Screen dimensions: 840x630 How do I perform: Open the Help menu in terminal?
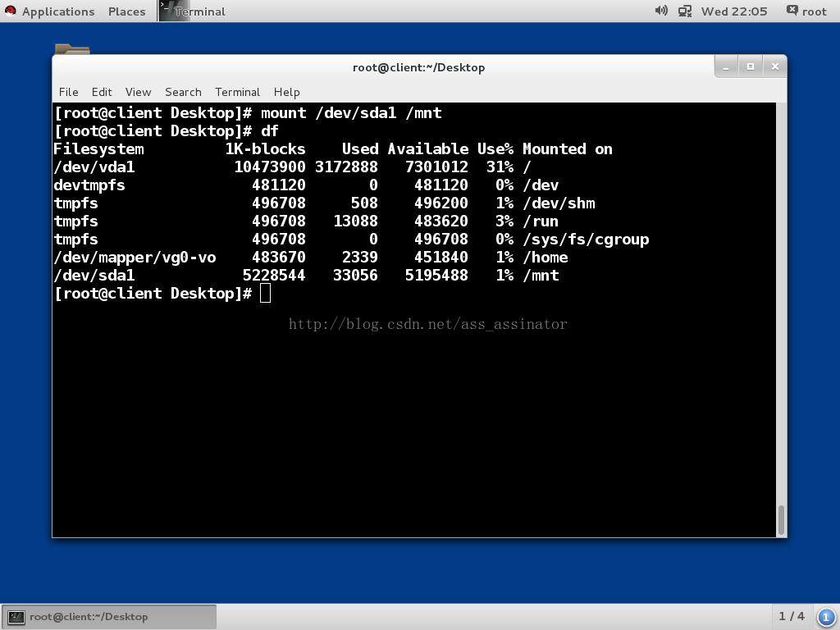286,92
